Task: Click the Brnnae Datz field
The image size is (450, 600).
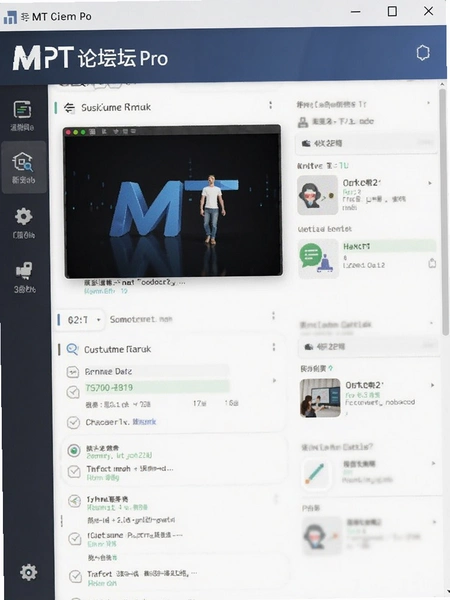Action: tap(156, 371)
